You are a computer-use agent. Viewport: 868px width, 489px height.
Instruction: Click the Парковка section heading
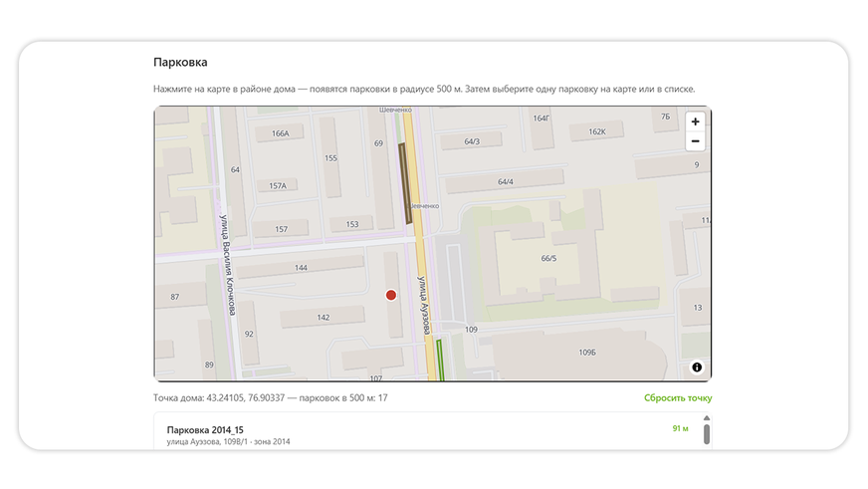pyautogui.click(x=180, y=62)
